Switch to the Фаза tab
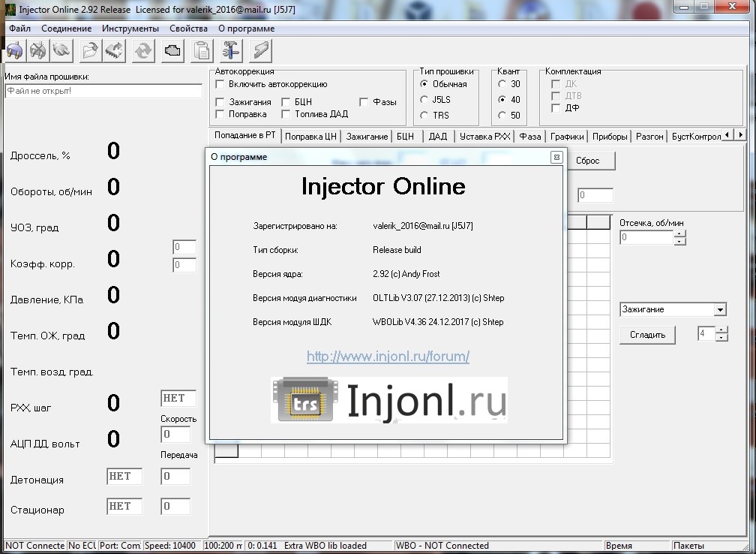Viewport: 756px width, 554px height. [529, 137]
